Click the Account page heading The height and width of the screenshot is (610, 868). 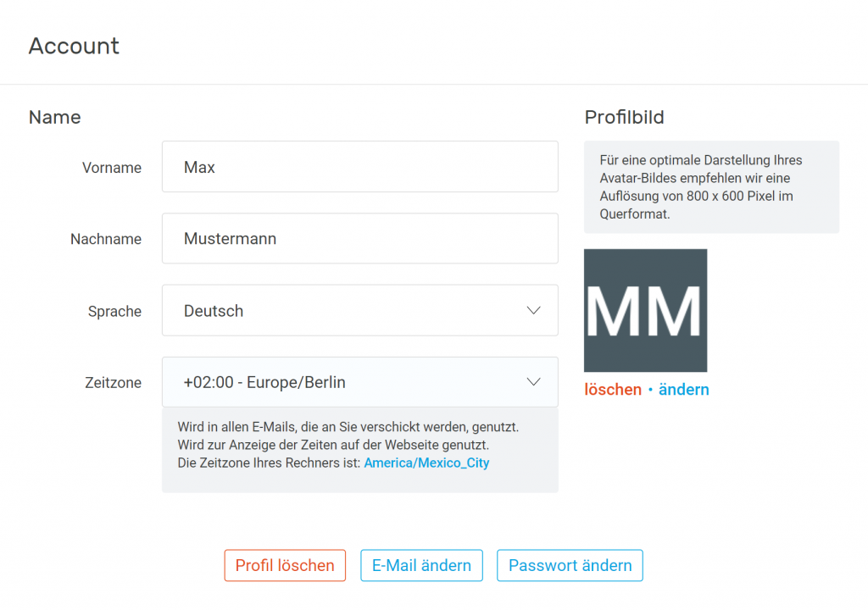[x=74, y=46]
